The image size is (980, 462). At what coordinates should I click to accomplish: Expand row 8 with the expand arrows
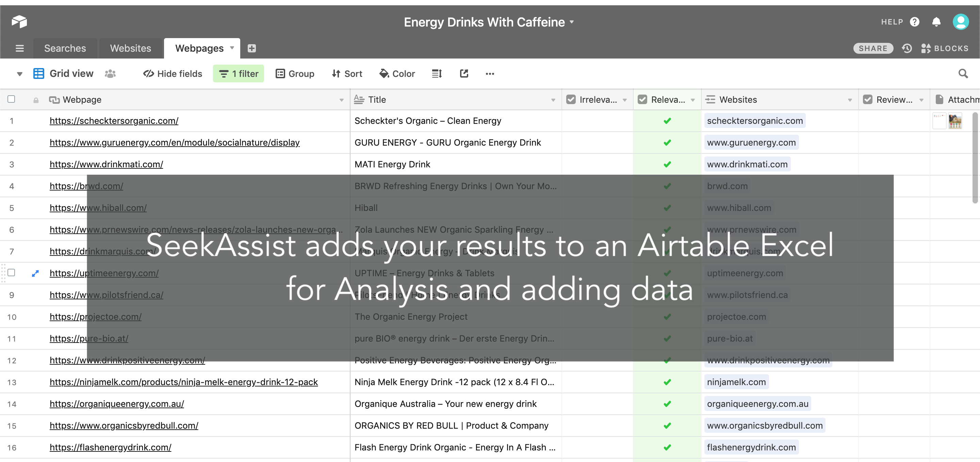35,274
